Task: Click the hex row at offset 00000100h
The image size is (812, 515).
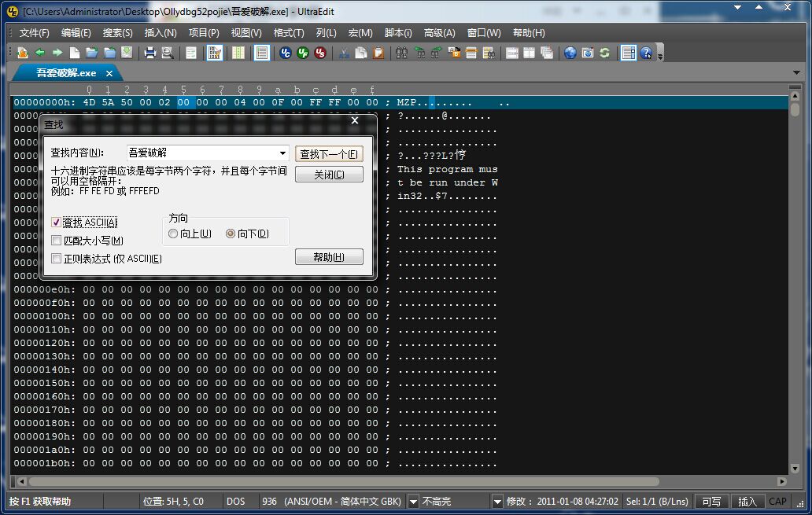Action: 255,316
